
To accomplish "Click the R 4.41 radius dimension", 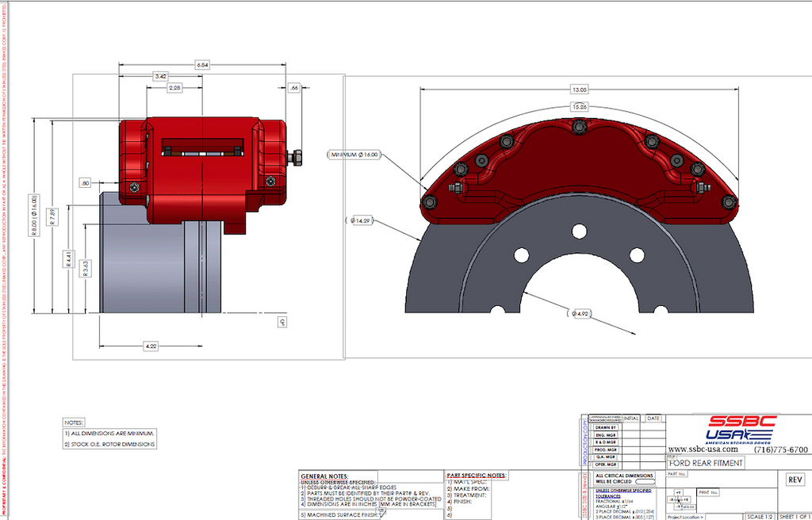I will tap(69, 258).
